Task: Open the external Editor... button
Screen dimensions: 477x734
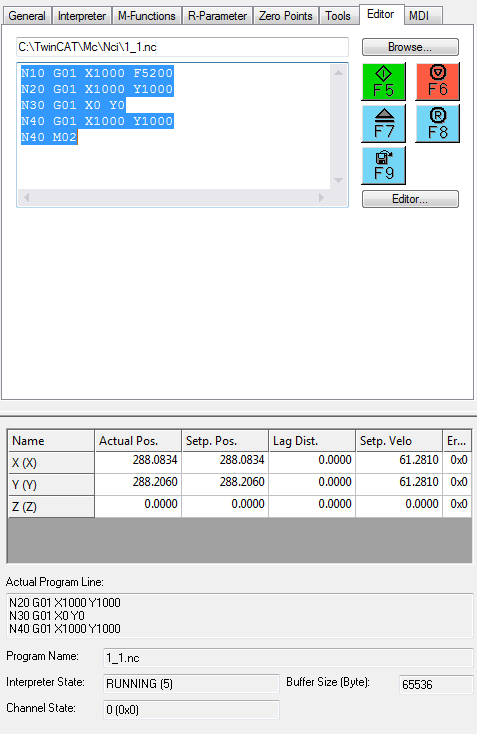Action: [x=410, y=199]
